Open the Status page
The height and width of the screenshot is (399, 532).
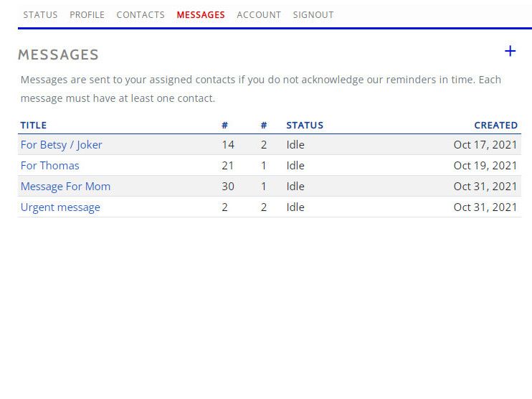tap(40, 14)
